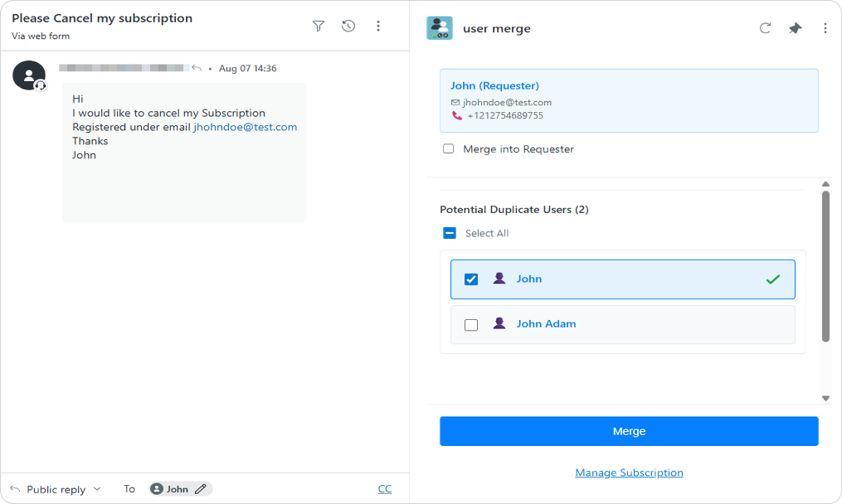Click the requester avatar in the message
Screen dimensions: 842x504
point(29,75)
